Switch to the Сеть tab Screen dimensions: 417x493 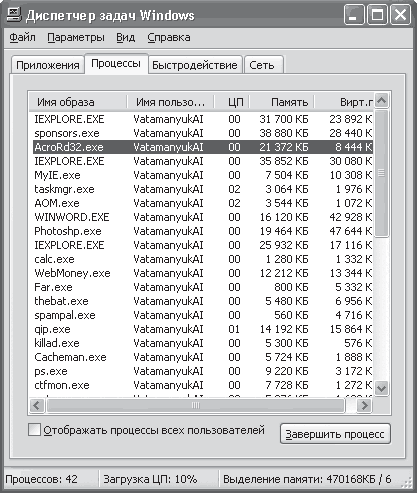[263, 65]
